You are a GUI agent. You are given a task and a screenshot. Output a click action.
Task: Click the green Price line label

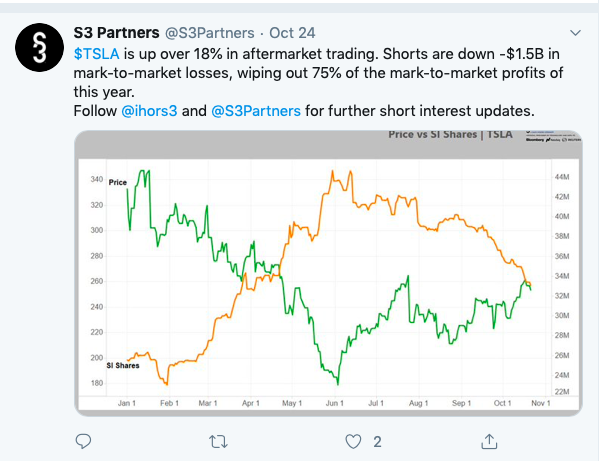(x=119, y=182)
